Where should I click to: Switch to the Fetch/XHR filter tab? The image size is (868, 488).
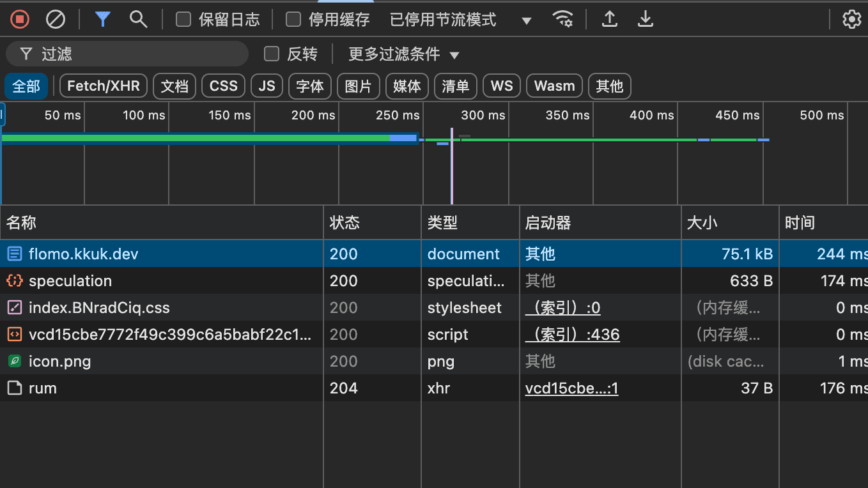click(x=103, y=86)
